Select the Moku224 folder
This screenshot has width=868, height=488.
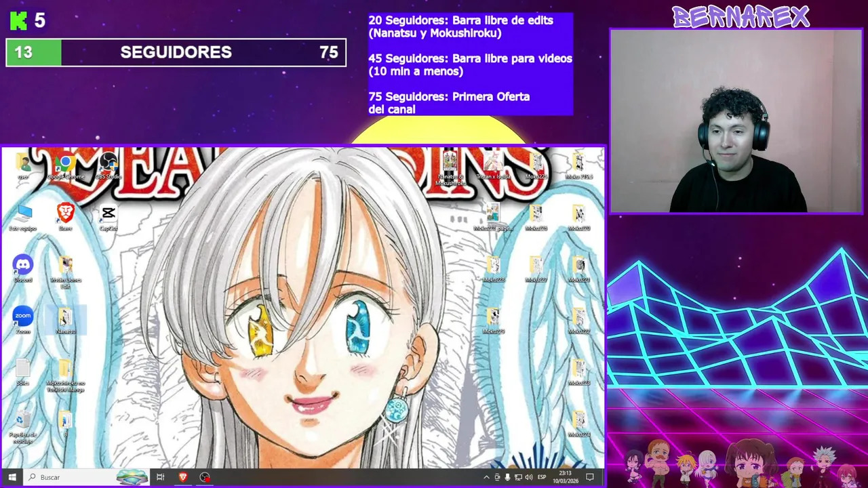578,424
